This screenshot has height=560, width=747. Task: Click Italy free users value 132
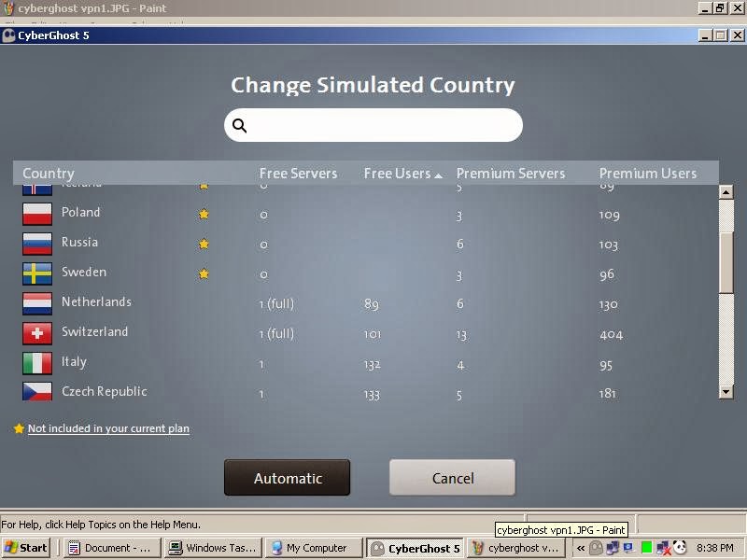tap(372, 365)
